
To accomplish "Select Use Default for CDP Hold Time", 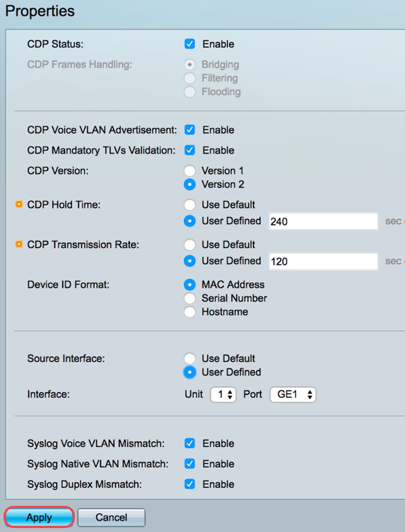I will pyautogui.click(x=190, y=205).
